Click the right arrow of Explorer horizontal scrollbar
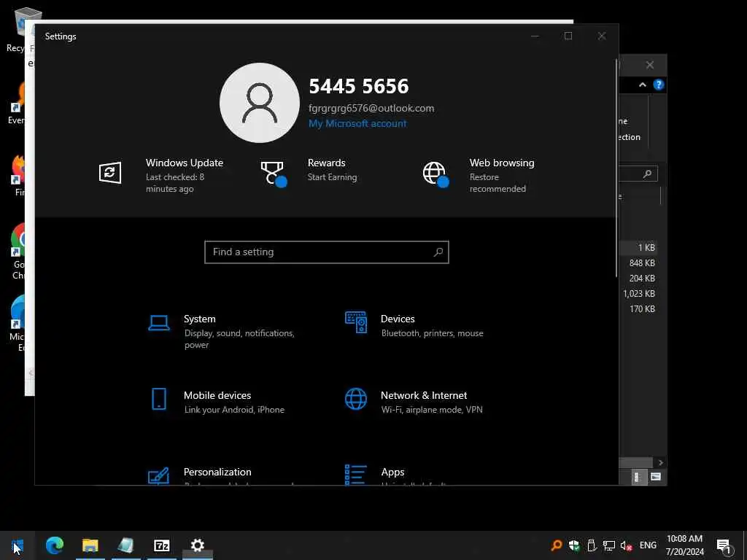Image resolution: width=747 pixels, height=560 pixels. tap(660, 462)
